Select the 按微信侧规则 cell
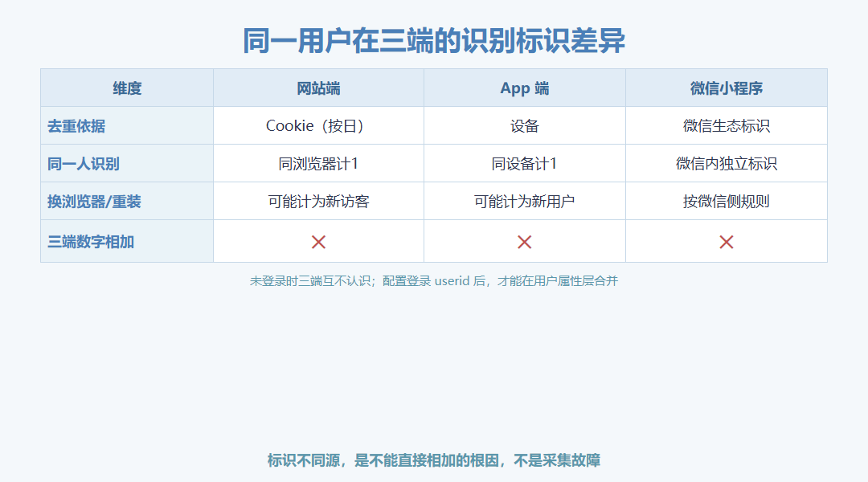Image resolution: width=868 pixels, height=482 pixels. point(727,201)
